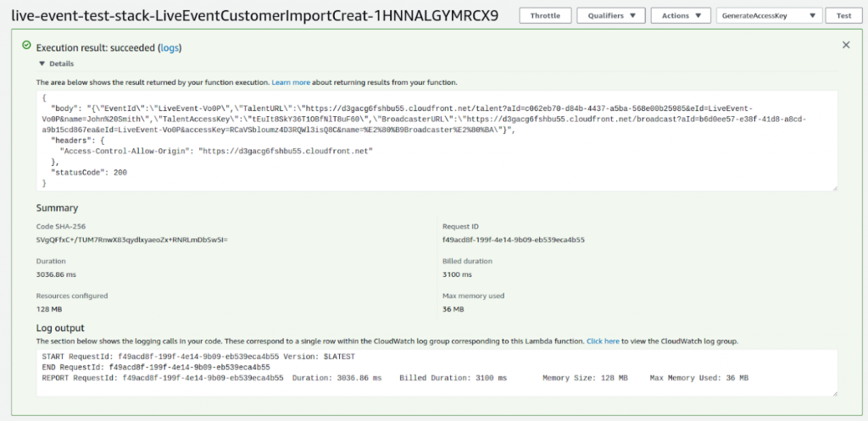Click the Duration value 3036.86 ms

(x=58, y=274)
